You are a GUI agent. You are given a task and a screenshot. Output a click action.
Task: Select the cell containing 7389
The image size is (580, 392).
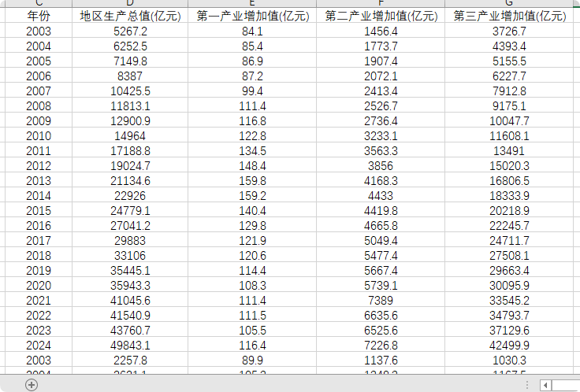[x=381, y=301]
